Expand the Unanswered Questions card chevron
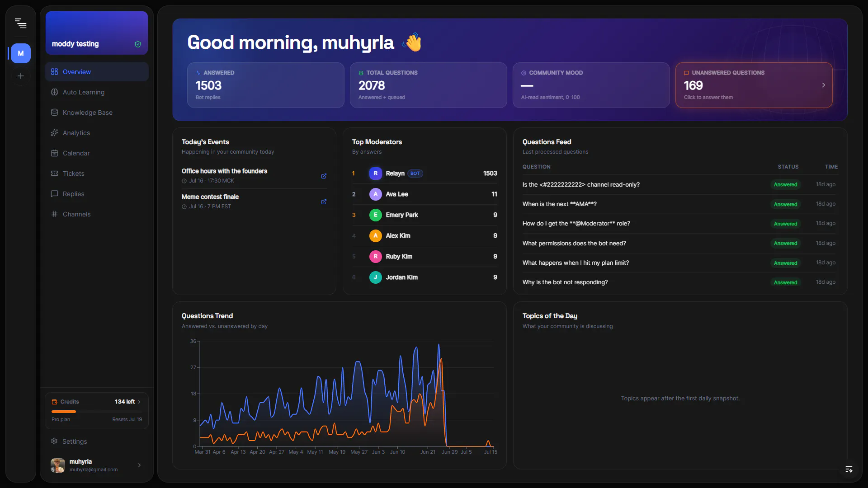This screenshot has height=488, width=868. tap(824, 85)
